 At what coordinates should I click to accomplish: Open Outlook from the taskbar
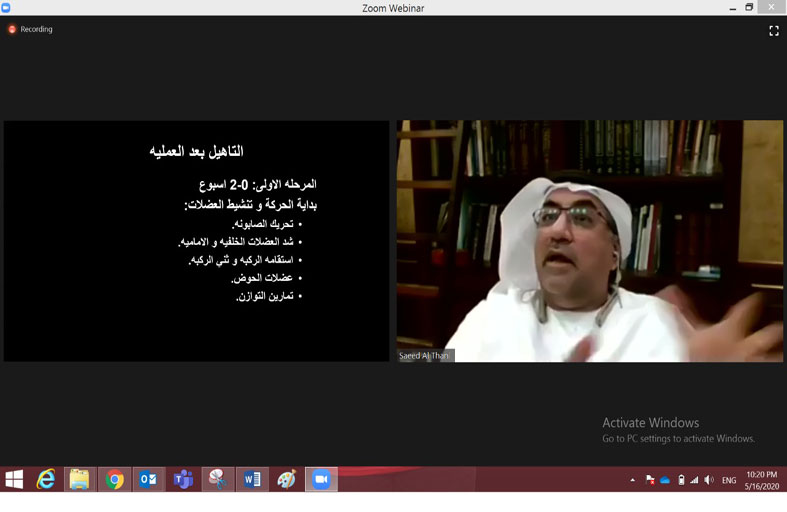pos(149,480)
